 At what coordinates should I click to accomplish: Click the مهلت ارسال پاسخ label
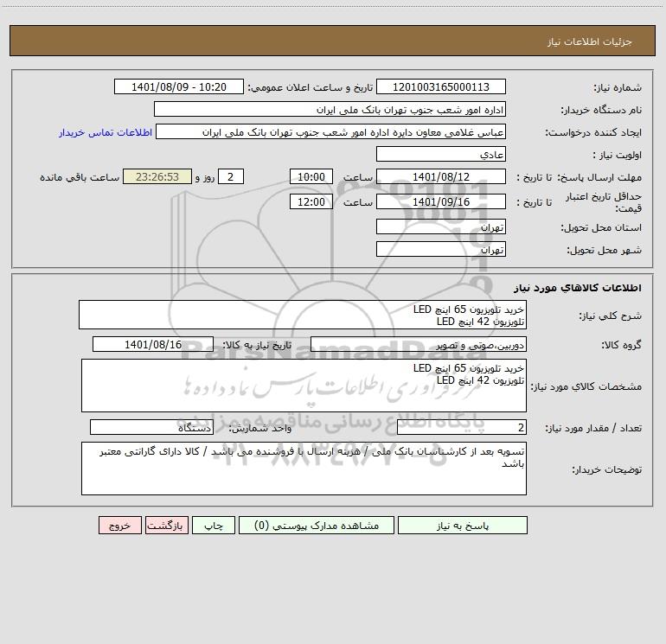point(599,177)
